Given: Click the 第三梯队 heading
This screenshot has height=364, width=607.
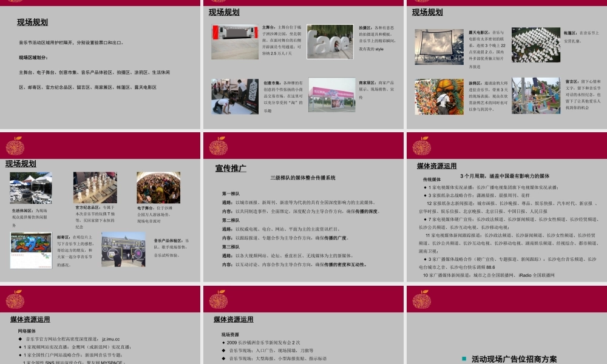Looking at the screenshot, I should click(x=231, y=247).
